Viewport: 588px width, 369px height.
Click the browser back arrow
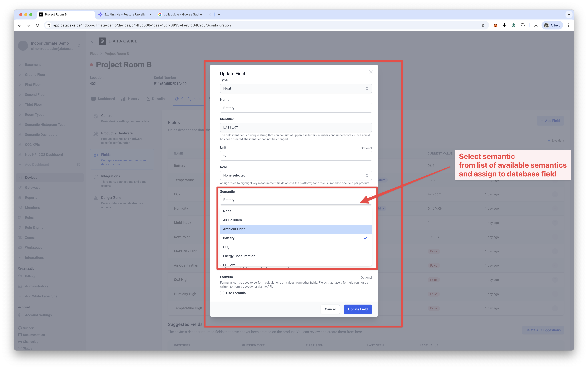click(x=19, y=25)
